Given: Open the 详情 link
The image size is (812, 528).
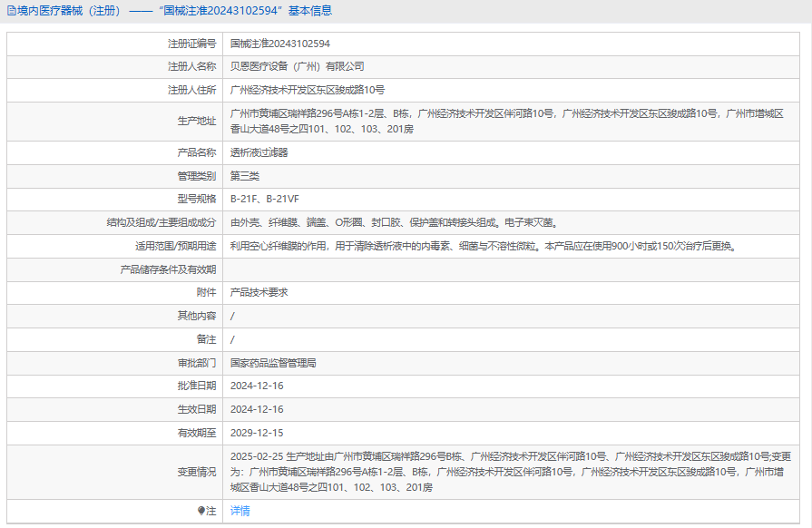Looking at the screenshot, I should [x=240, y=511].
